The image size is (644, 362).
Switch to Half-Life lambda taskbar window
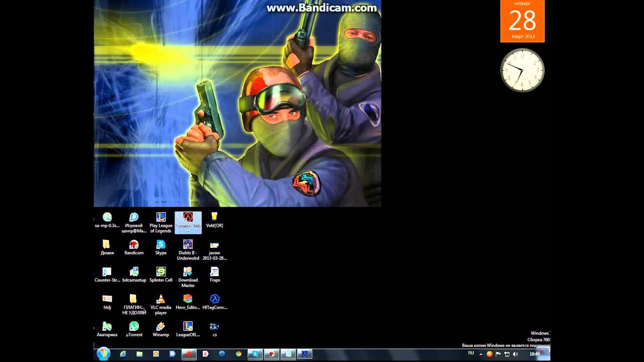305,354
